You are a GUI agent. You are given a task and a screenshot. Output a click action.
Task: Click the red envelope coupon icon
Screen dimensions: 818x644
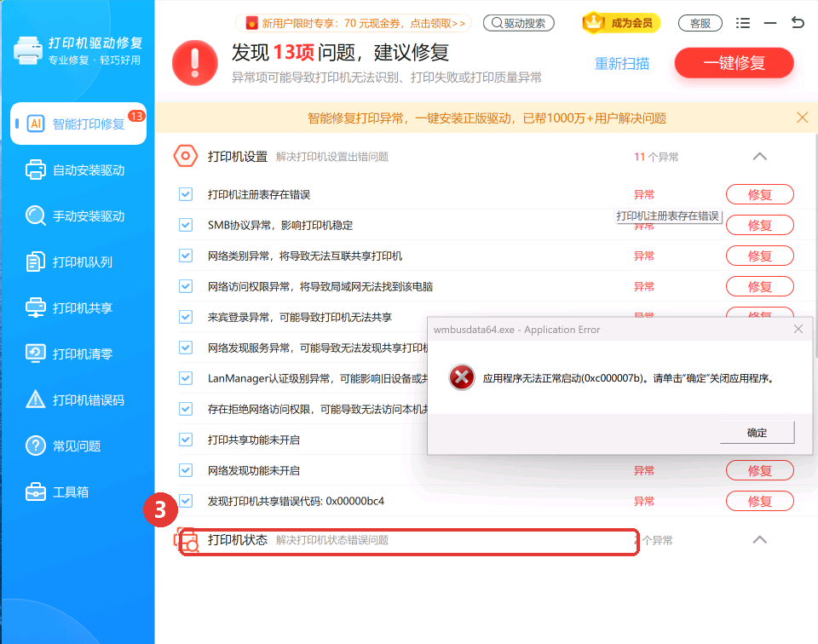[x=252, y=24]
